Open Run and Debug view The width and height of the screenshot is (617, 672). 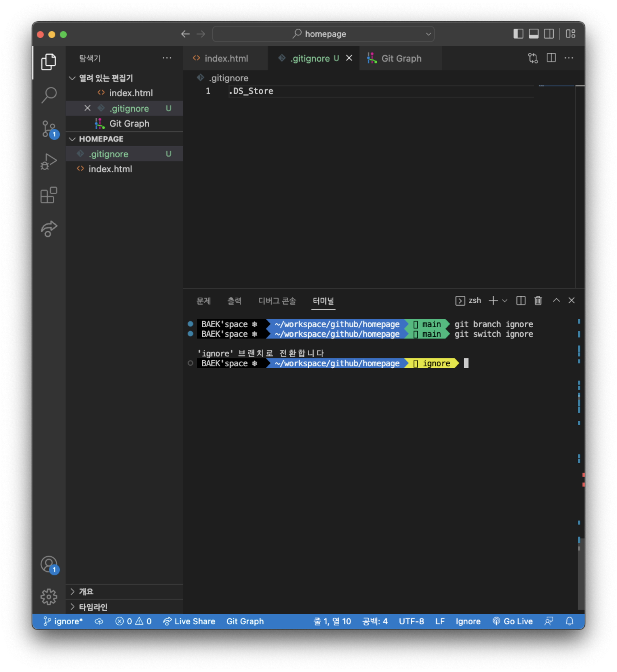coord(49,162)
